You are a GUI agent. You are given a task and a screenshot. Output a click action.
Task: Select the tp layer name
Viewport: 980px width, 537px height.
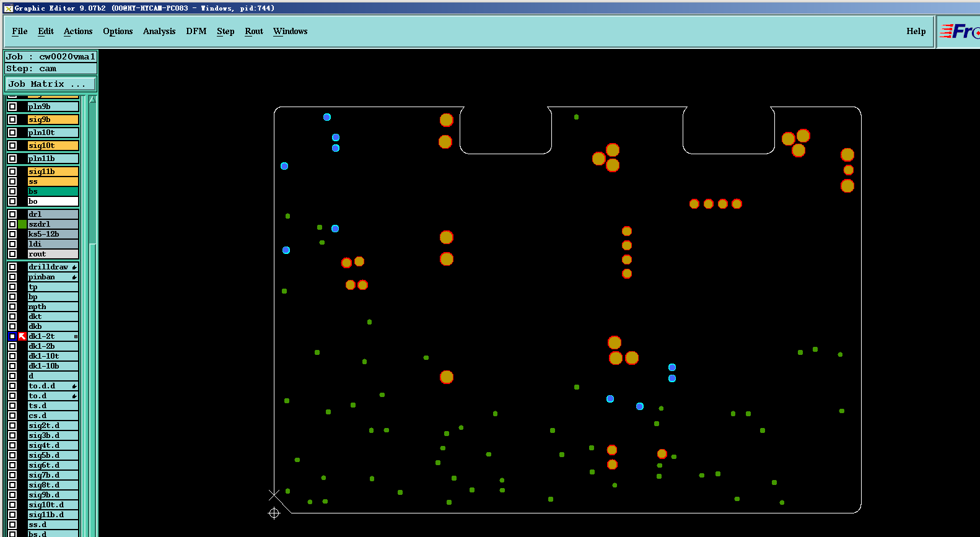tap(53, 287)
